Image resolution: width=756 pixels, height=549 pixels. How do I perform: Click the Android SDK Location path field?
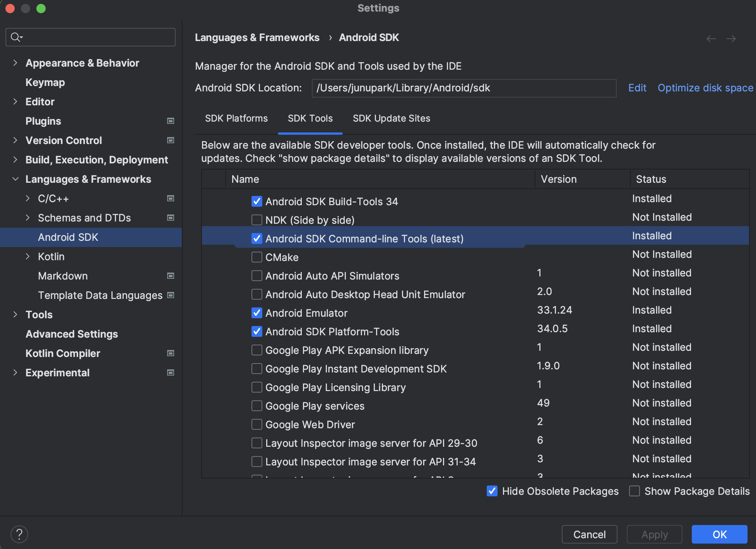(464, 88)
